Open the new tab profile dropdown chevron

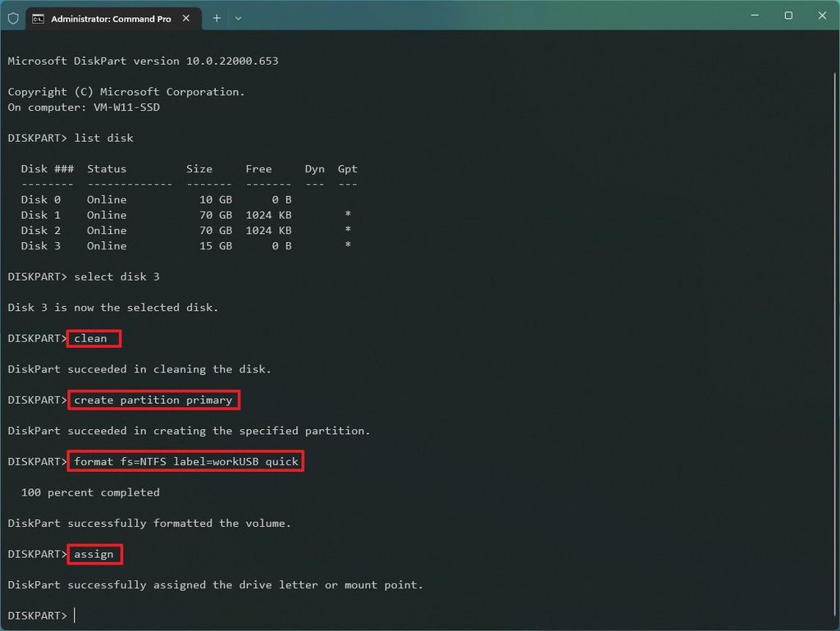(238, 18)
